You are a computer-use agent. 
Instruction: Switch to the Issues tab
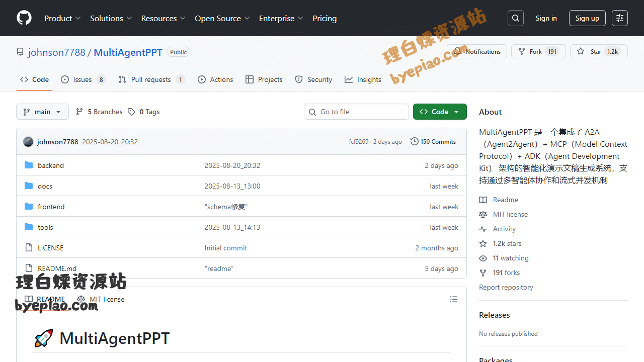(83, 79)
